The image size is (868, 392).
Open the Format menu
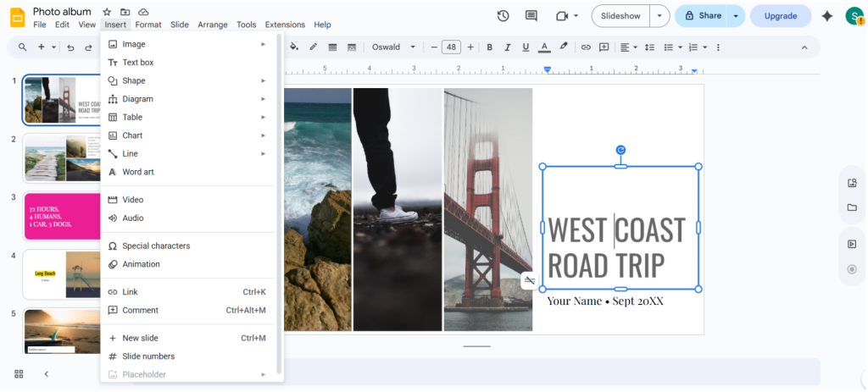(148, 25)
